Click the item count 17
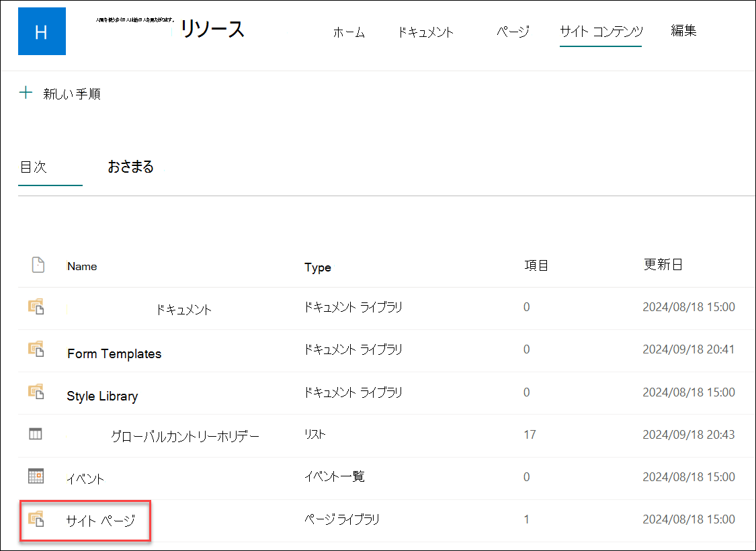The height and width of the screenshot is (551, 756). pos(530,435)
